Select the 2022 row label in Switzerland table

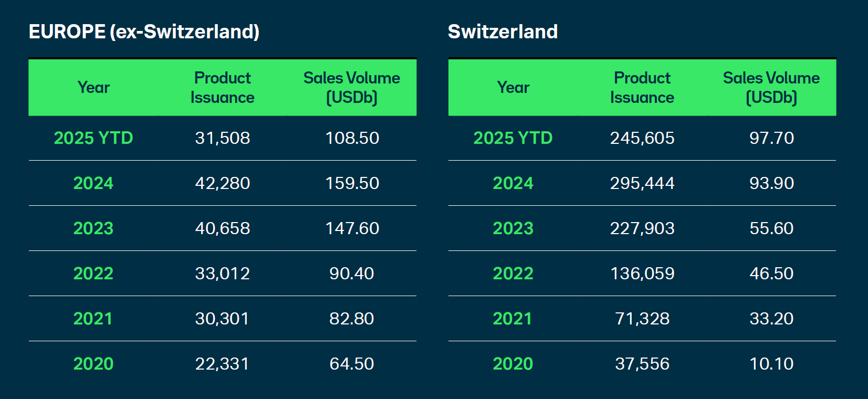point(513,273)
